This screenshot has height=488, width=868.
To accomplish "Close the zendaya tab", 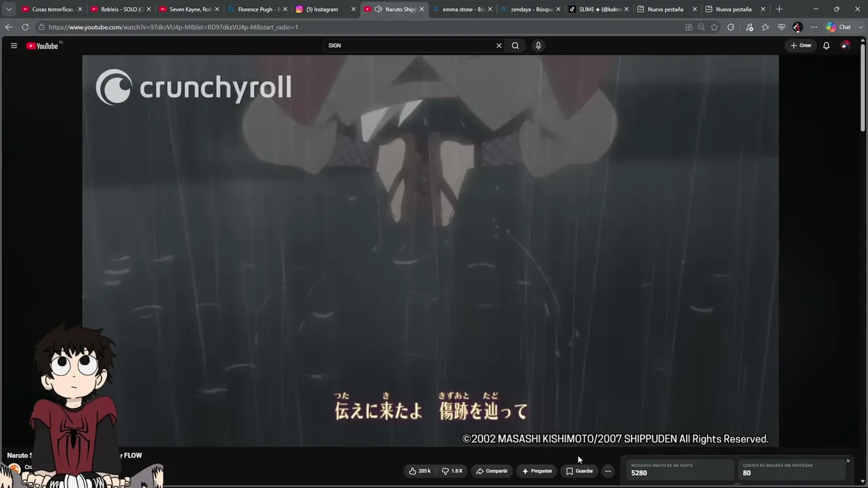I will [x=559, y=9].
